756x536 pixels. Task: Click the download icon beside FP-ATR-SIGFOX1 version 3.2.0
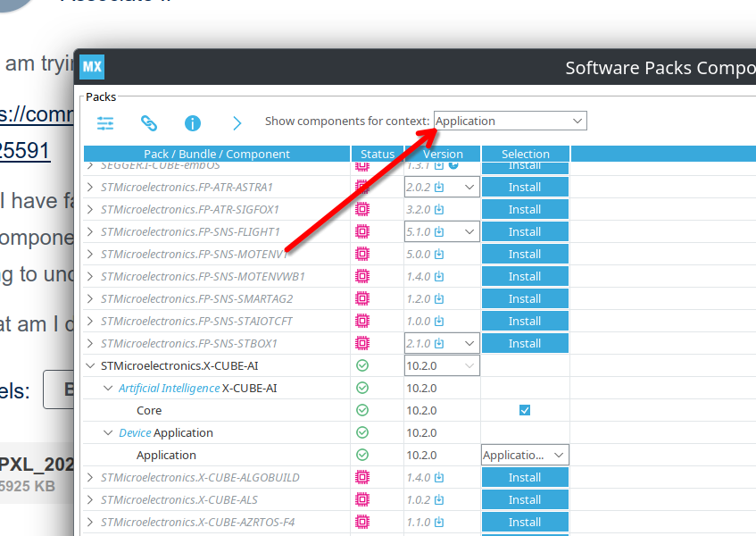coord(439,209)
